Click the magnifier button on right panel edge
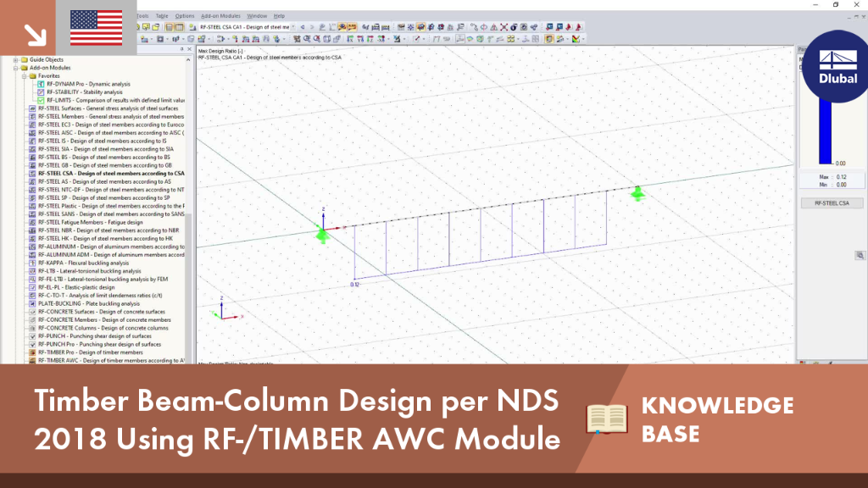The height and width of the screenshot is (488, 868). pos(860,256)
